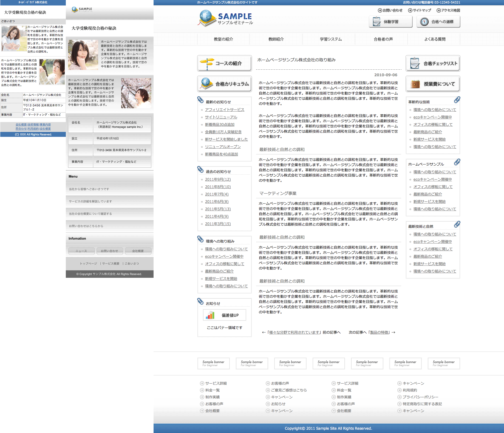This screenshot has height=433, width=504.
Task: Click the SAMPLE globe logo in header
Action: coord(225,18)
